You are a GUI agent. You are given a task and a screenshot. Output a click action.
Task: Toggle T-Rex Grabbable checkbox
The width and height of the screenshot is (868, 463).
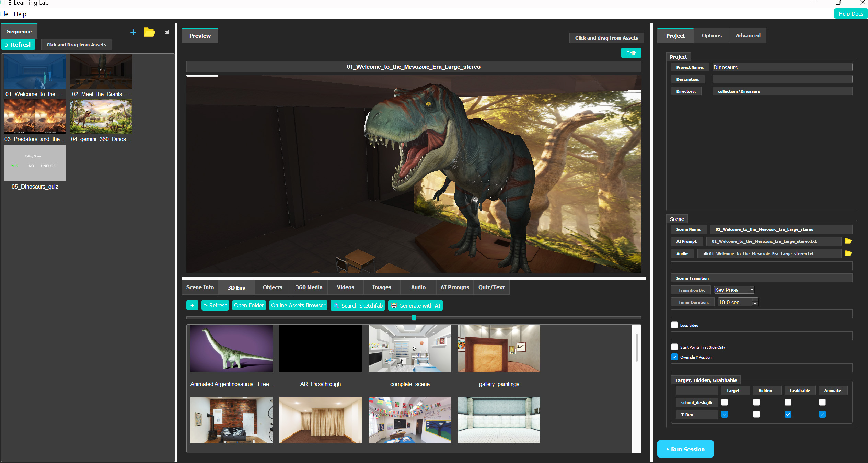788,414
